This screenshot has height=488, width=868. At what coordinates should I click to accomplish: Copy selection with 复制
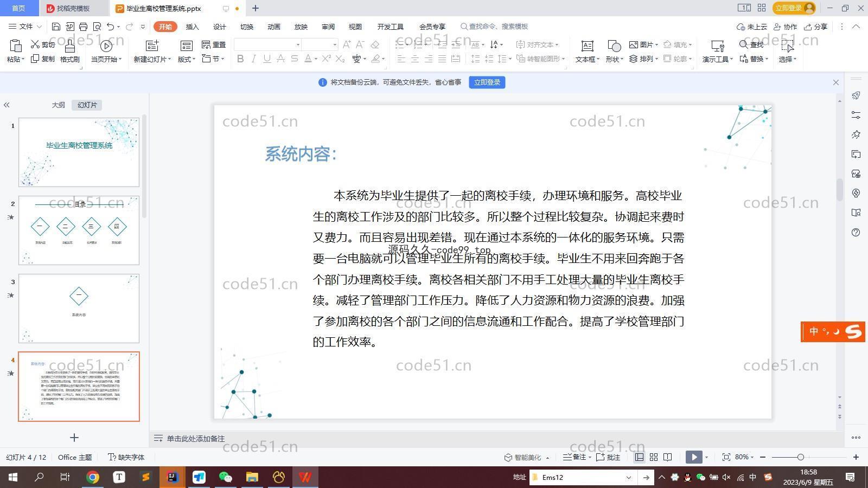point(43,59)
